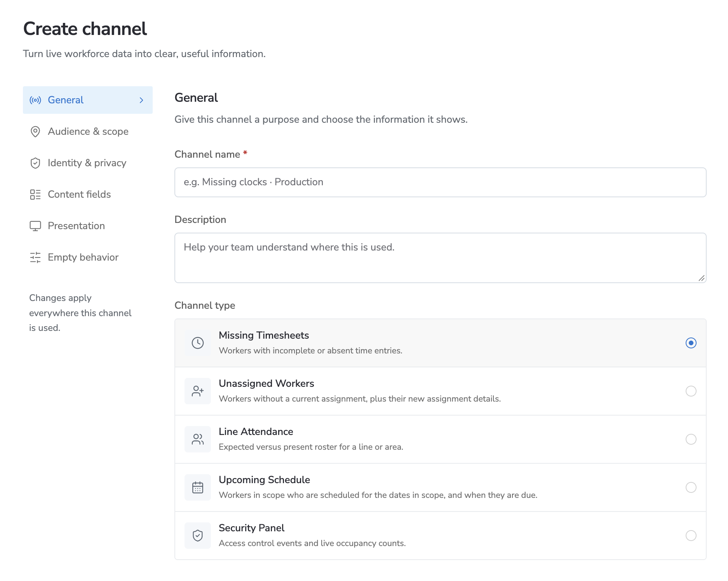Select Upcoming Schedule channel type radio

tap(691, 487)
